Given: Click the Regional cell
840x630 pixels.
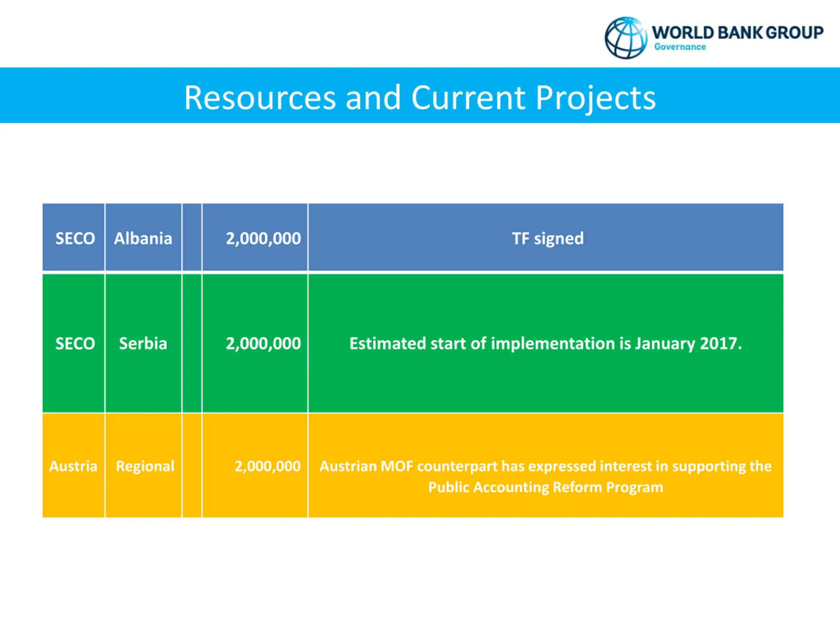Looking at the screenshot, I should pyautogui.click(x=143, y=466).
